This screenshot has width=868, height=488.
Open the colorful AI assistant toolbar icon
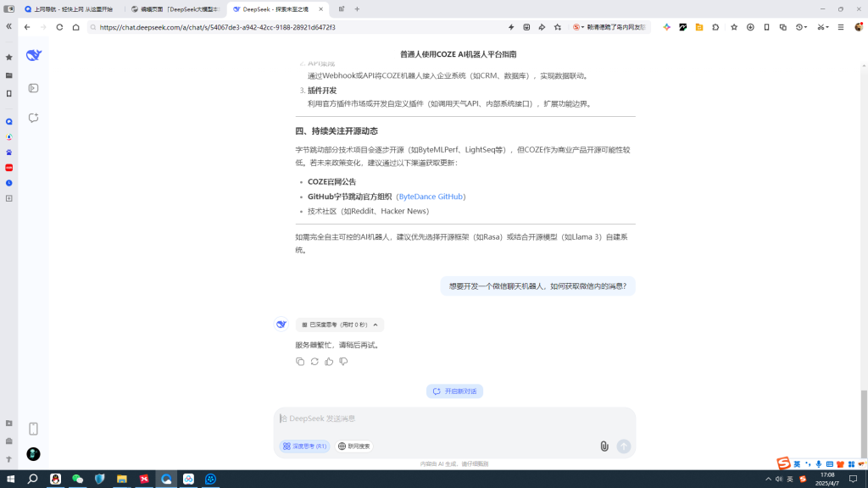[666, 27]
